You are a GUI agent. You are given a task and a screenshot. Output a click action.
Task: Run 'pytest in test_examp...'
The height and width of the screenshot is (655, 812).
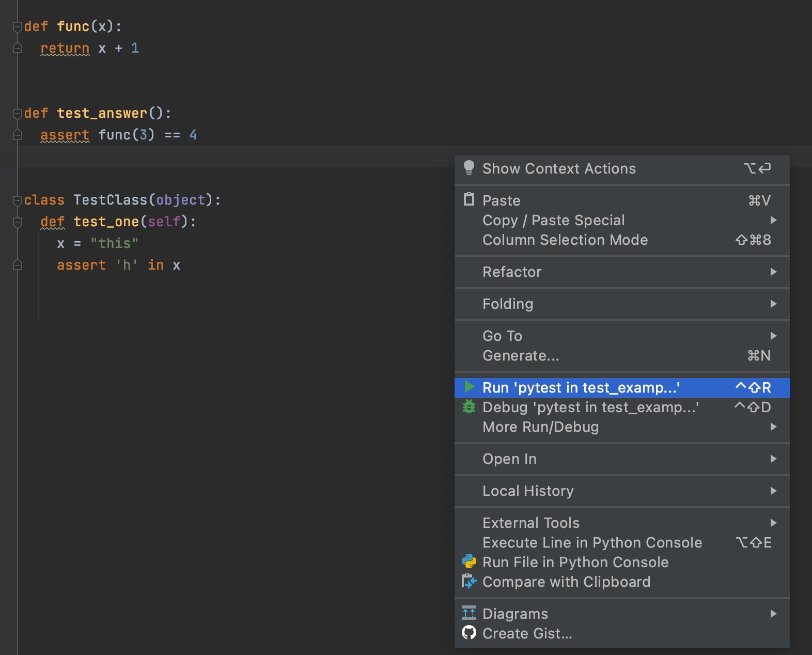tap(622, 387)
